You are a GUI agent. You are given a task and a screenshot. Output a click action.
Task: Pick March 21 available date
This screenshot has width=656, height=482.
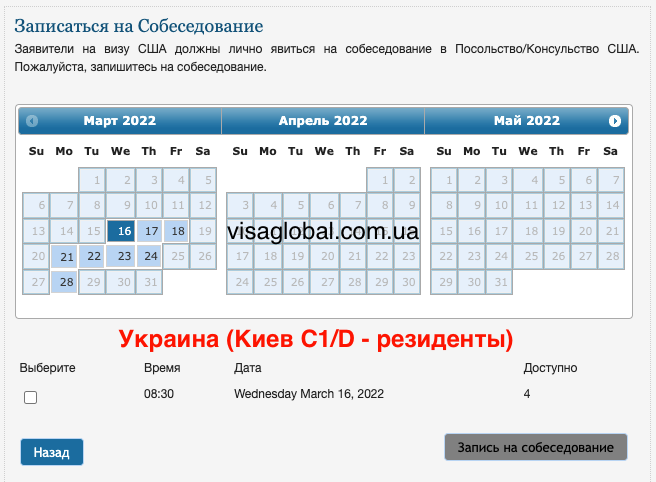[64, 256]
